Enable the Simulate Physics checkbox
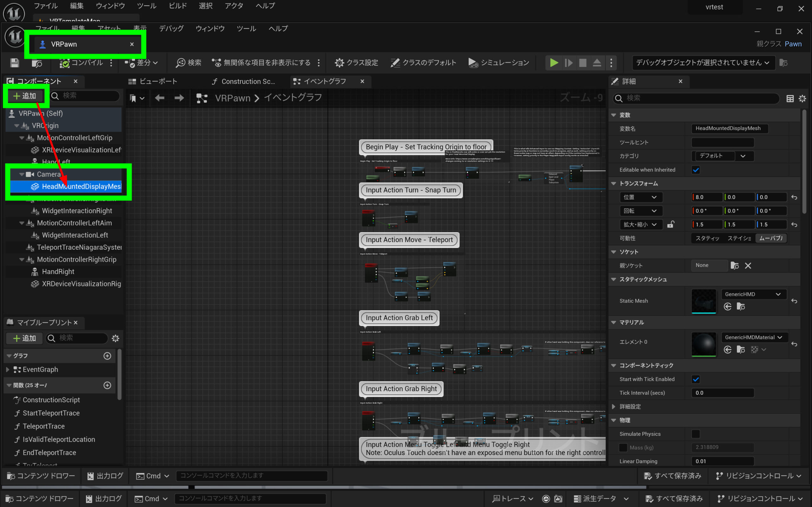 point(696,434)
